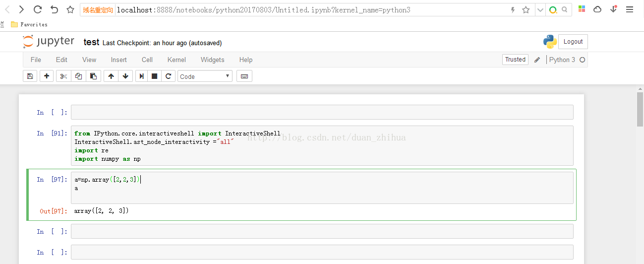The width and height of the screenshot is (644, 264).
Task: Click the Logout button
Action: pos(573,42)
